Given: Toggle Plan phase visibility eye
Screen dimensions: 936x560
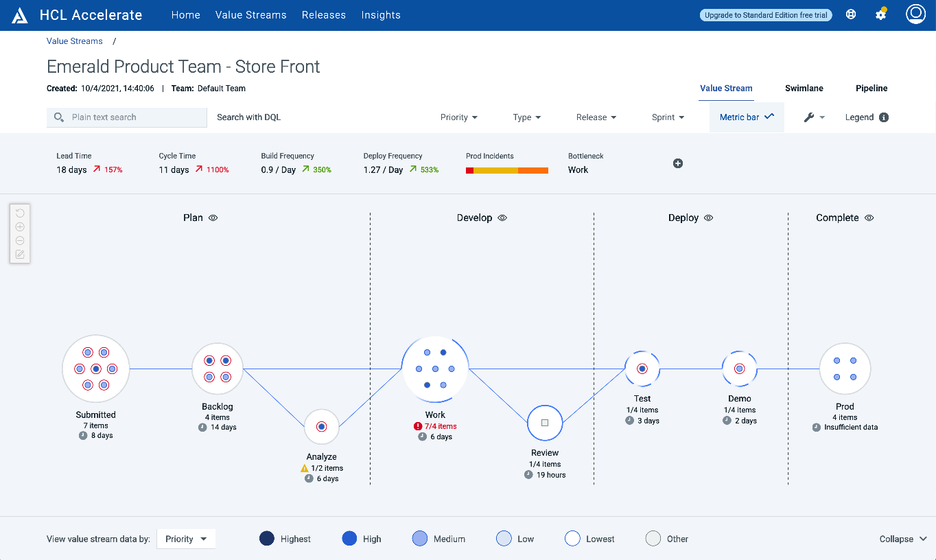Looking at the screenshot, I should pyautogui.click(x=213, y=218).
